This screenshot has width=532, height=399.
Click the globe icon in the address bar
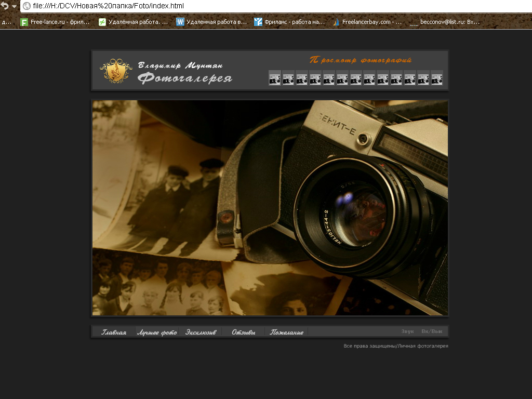[26, 6]
